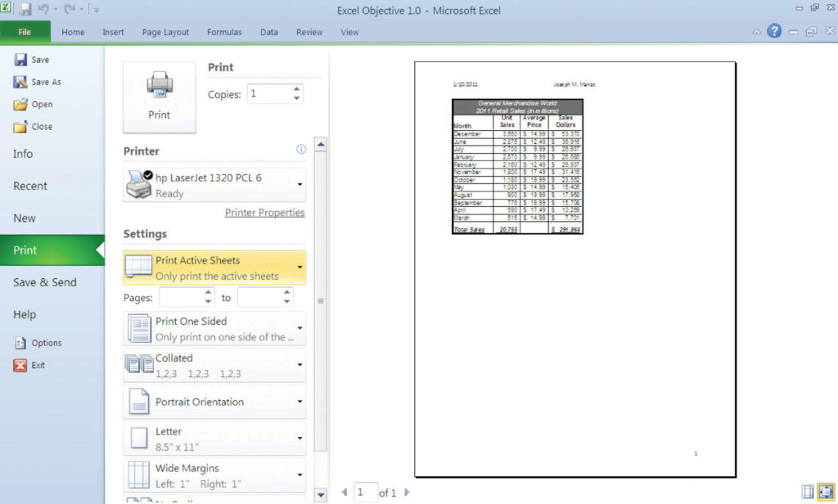Open the Printer Properties link
Image resolution: width=838 pixels, height=504 pixels.
264,212
